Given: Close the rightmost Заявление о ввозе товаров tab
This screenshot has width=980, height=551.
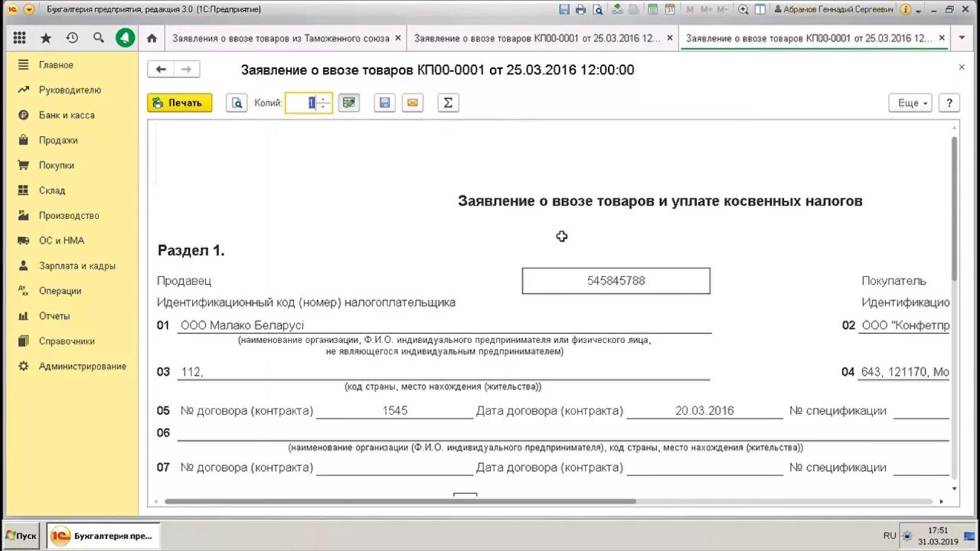Looking at the screenshot, I should [x=941, y=37].
